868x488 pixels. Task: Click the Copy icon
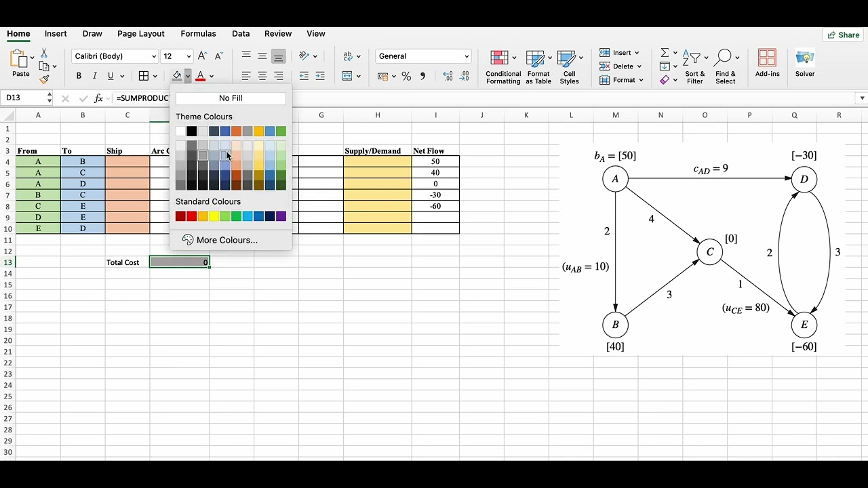(x=44, y=66)
